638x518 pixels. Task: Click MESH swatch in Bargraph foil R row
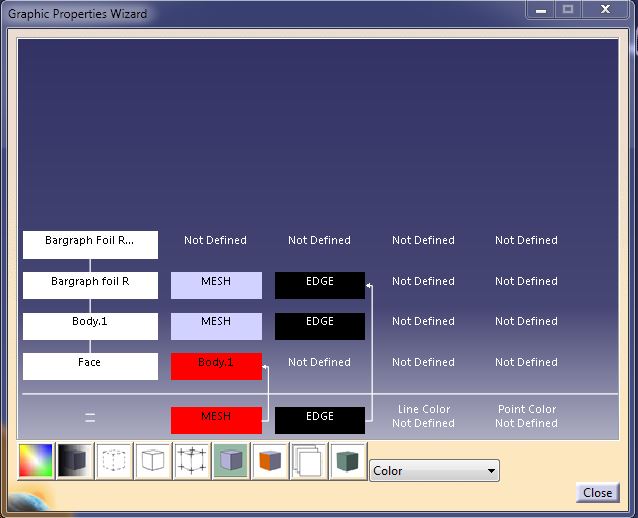pos(216,285)
